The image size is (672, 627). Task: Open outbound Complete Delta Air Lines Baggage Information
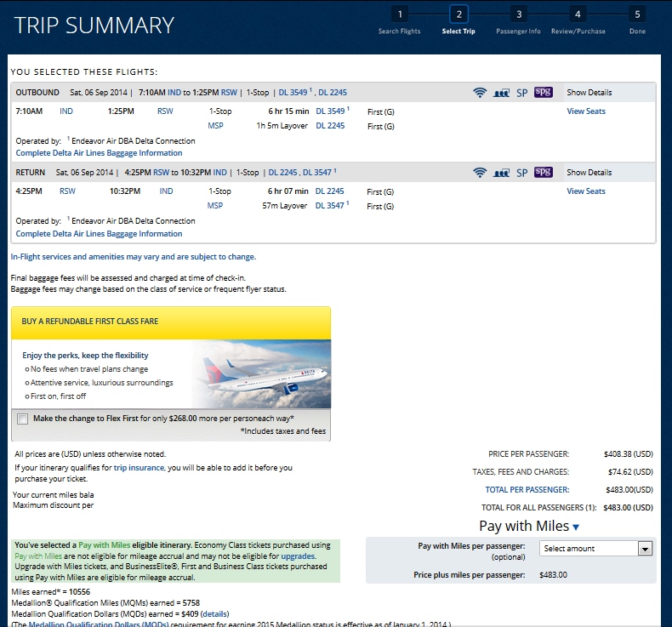[99, 153]
